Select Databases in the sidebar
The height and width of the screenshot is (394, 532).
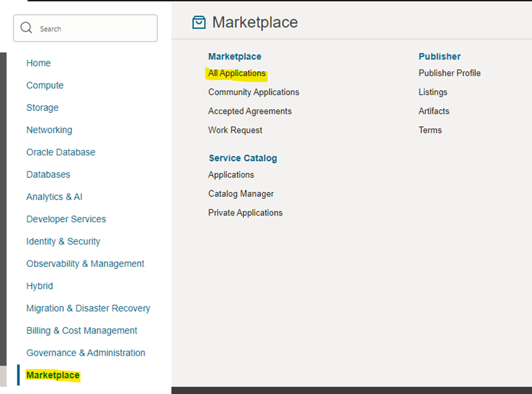(x=48, y=174)
